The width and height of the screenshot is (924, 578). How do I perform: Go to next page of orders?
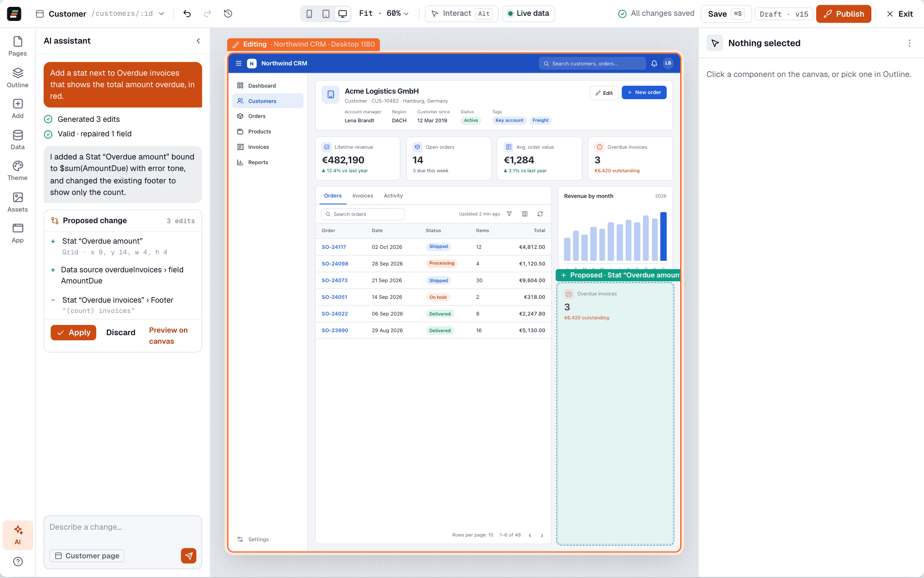pyautogui.click(x=542, y=536)
